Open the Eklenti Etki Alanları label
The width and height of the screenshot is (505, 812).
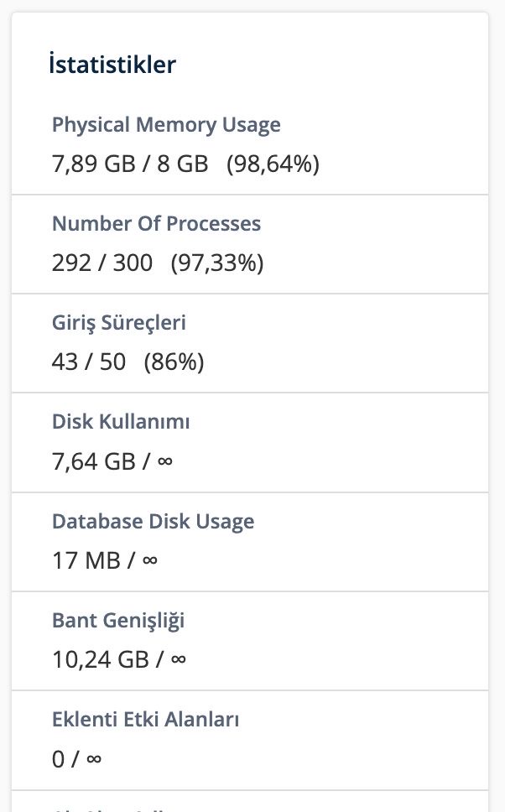pos(145,719)
